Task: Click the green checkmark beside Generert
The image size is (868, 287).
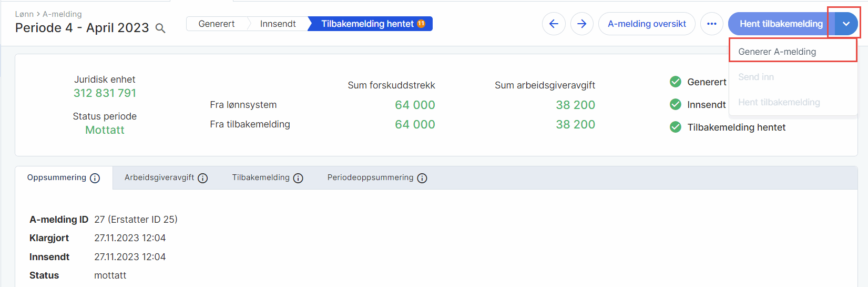Action: click(676, 82)
